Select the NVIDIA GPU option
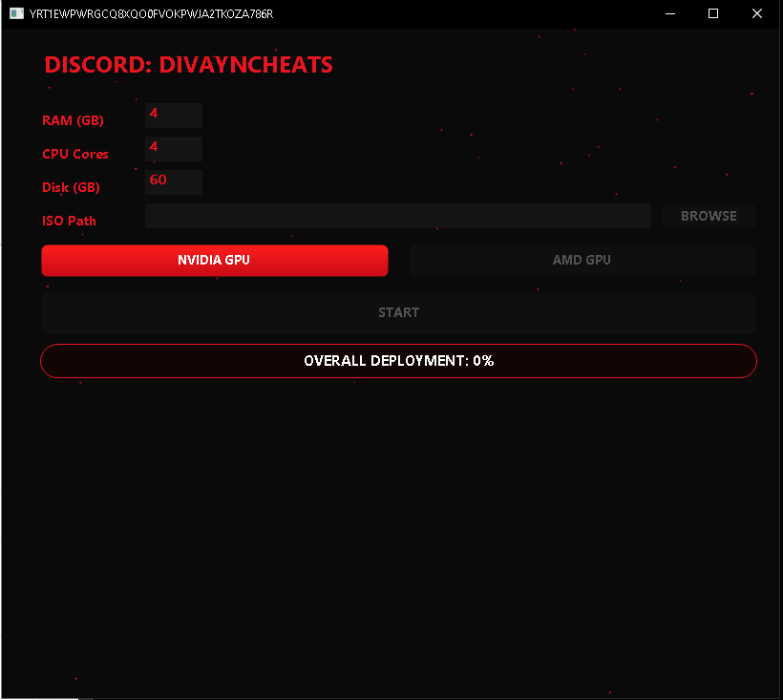The height and width of the screenshot is (700, 783). click(x=215, y=260)
